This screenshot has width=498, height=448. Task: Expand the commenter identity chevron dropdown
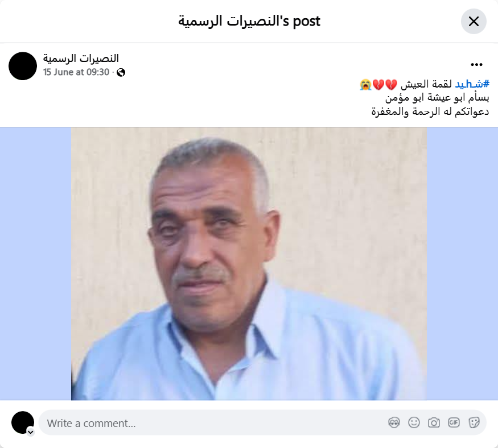(31, 432)
